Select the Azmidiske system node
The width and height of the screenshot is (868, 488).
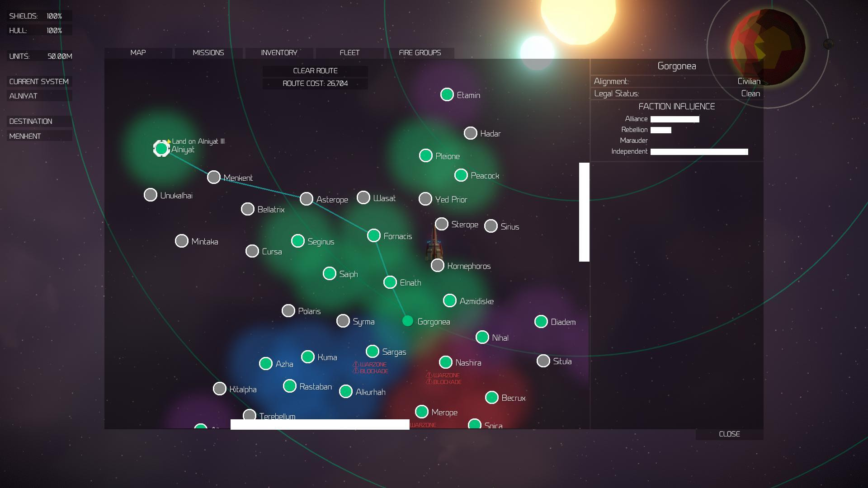click(449, 300)
